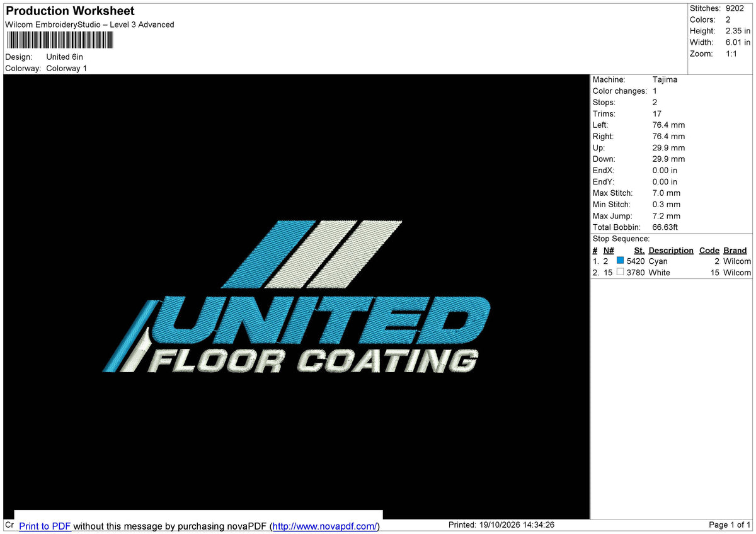Select the EndY value 0.00 in
756x534 pixels.
[x=665, y=181]
